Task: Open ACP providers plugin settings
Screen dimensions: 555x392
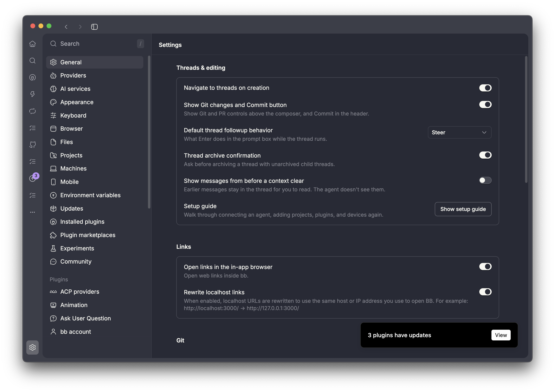Action: (x=95, y=292)
